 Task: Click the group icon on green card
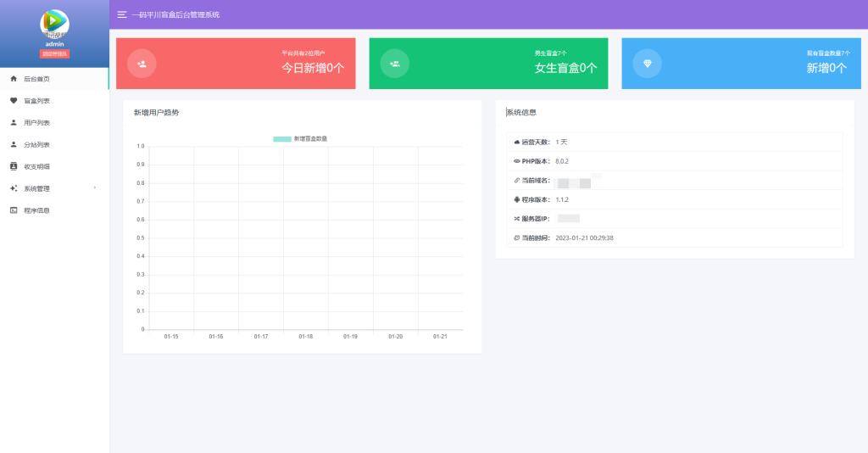click(x=395, y=64)
